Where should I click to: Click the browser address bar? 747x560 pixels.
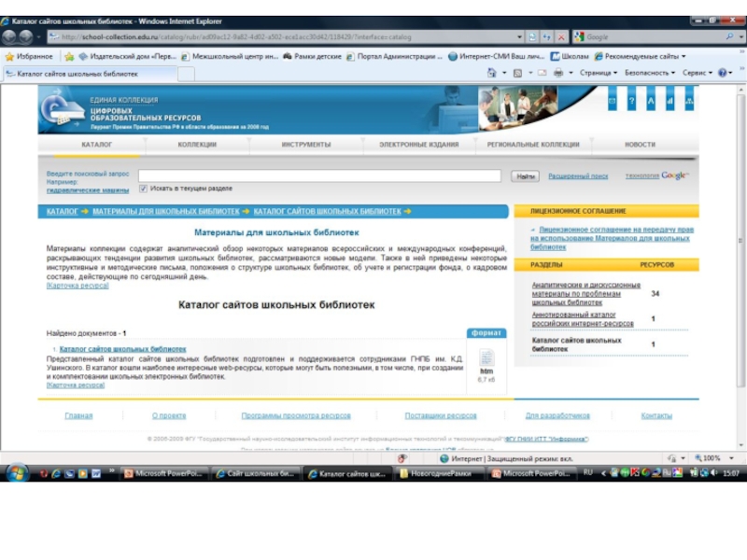pos(281,36)
